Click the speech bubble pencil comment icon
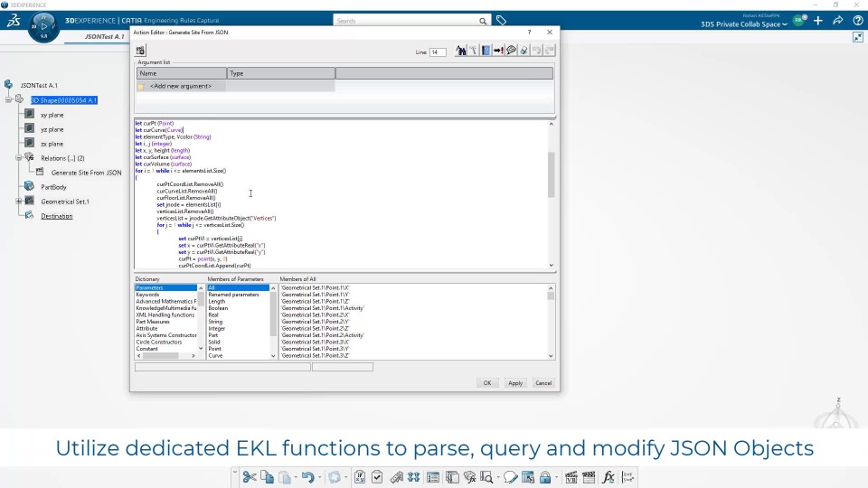Viewport: 868px width, 488px height. coord(510,477)
